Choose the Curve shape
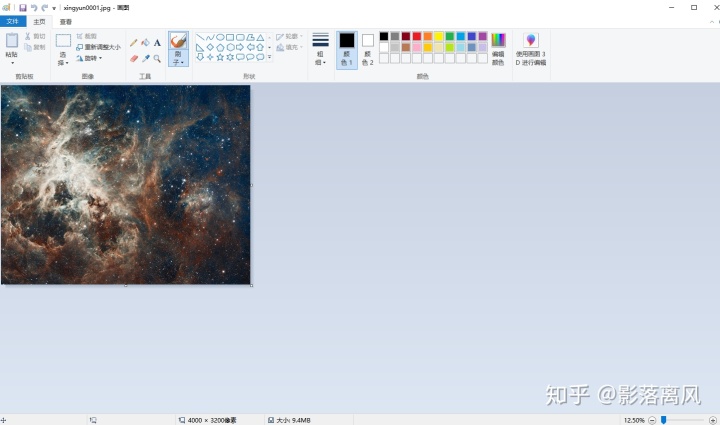 (210, 37)
